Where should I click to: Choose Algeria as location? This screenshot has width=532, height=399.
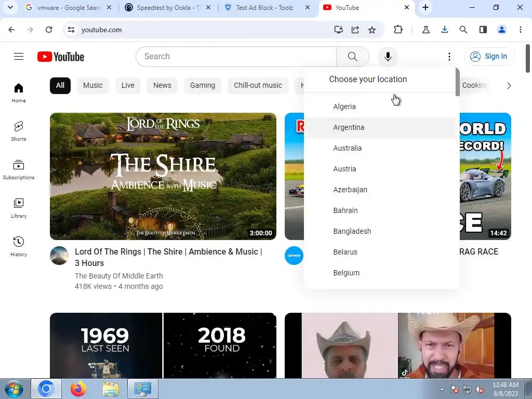tap(379, 107)
